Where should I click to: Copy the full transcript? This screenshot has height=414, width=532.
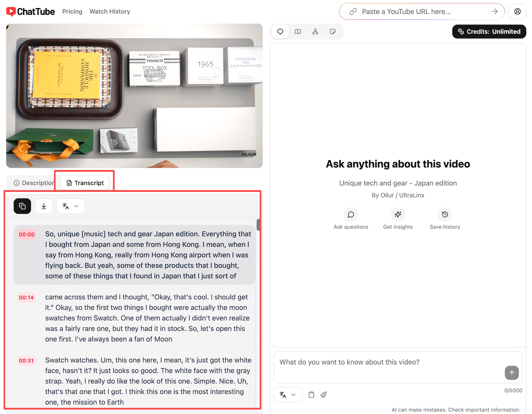click(22, 206)
